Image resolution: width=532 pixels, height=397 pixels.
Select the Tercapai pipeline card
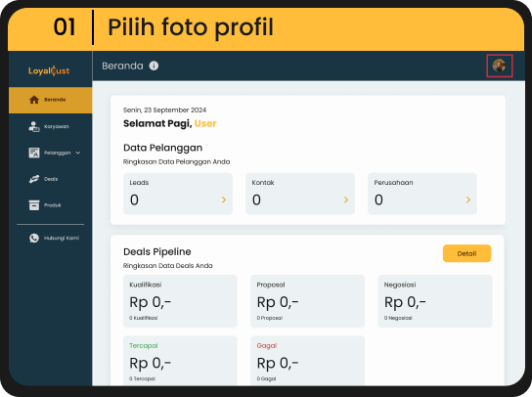180,361
